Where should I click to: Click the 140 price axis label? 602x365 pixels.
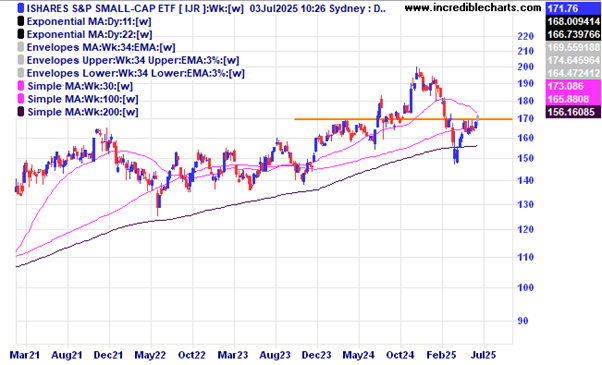point(526,180)
